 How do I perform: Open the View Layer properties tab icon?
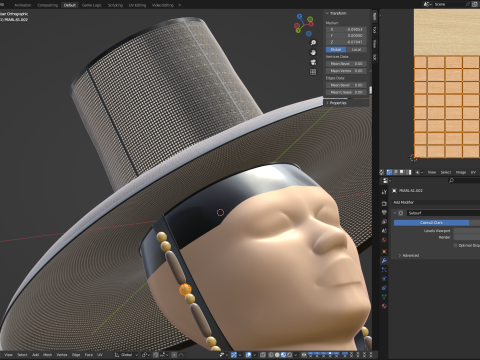384,222
